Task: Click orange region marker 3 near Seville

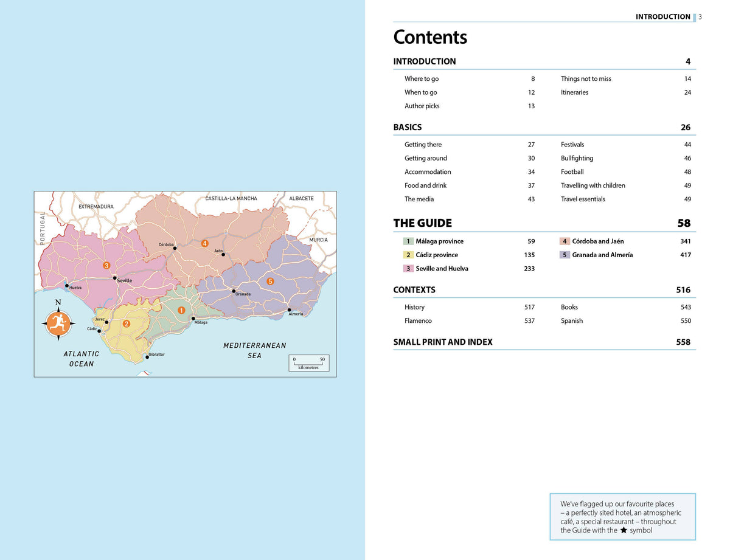Action: [106, 265]
